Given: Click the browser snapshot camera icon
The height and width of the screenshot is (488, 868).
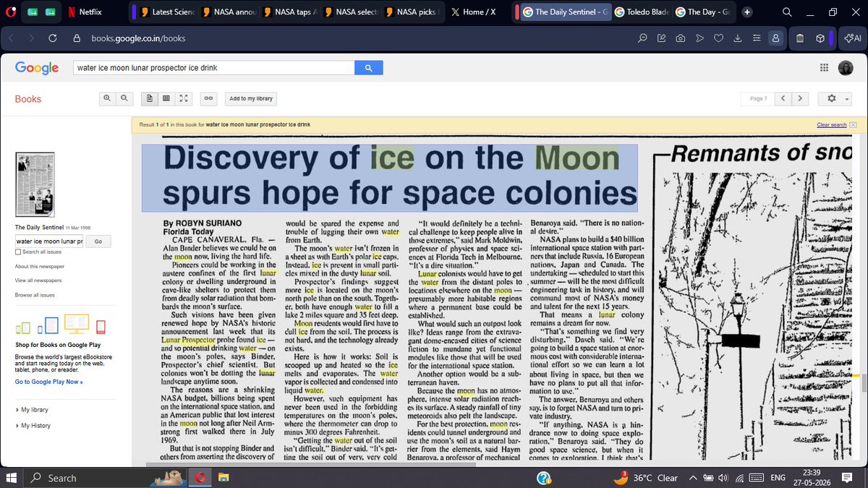Looking at the screenshot, I should coord(681,38).
